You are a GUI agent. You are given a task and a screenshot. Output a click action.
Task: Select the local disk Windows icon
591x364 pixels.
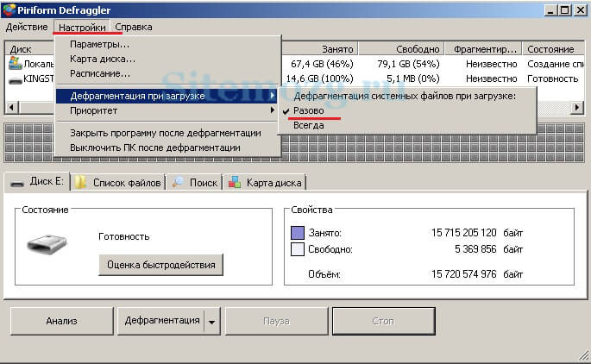(15, 63)
